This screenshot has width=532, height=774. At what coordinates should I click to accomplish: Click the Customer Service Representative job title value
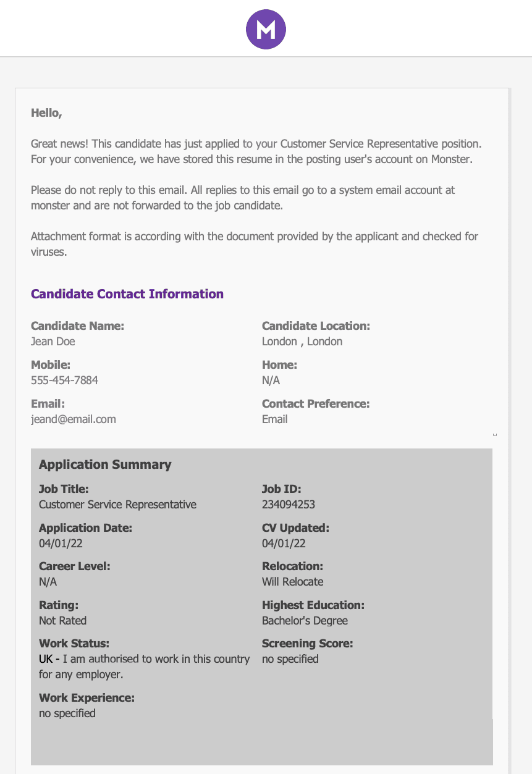[x=117, y=505]
